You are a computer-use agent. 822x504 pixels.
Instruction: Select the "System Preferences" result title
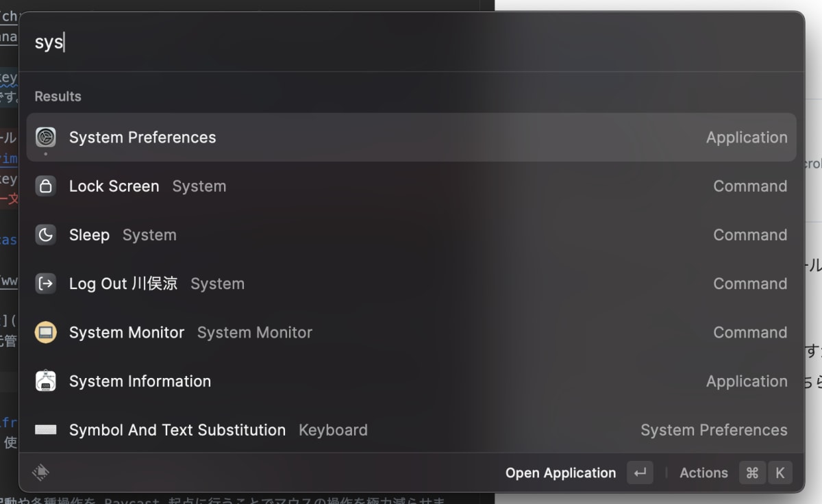click(x=142, y=137)
